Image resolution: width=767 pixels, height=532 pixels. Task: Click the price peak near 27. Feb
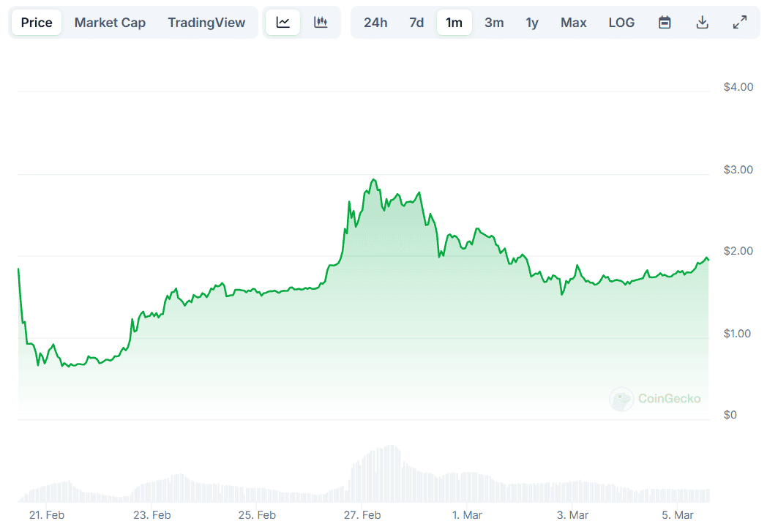click(x=374, y=180)
